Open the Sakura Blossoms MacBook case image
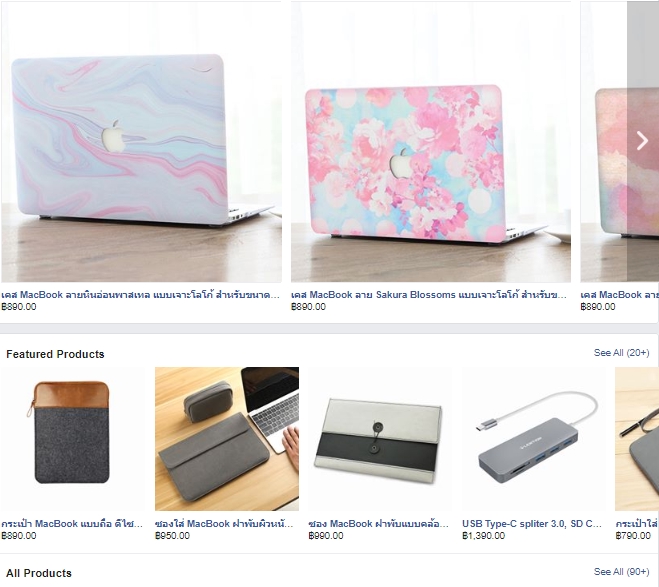The image size is (659, 587). tap(431, 142)
